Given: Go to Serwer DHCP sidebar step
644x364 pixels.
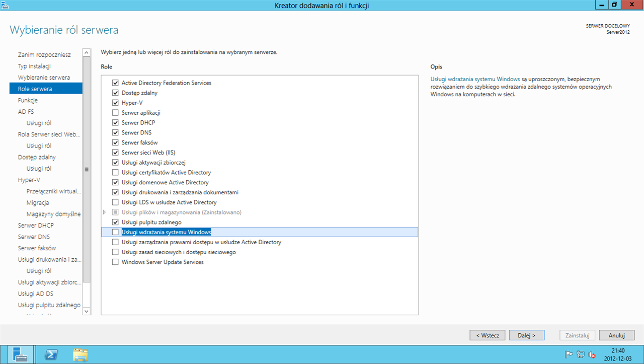Looking at the screenshot, I should [36, 225].
